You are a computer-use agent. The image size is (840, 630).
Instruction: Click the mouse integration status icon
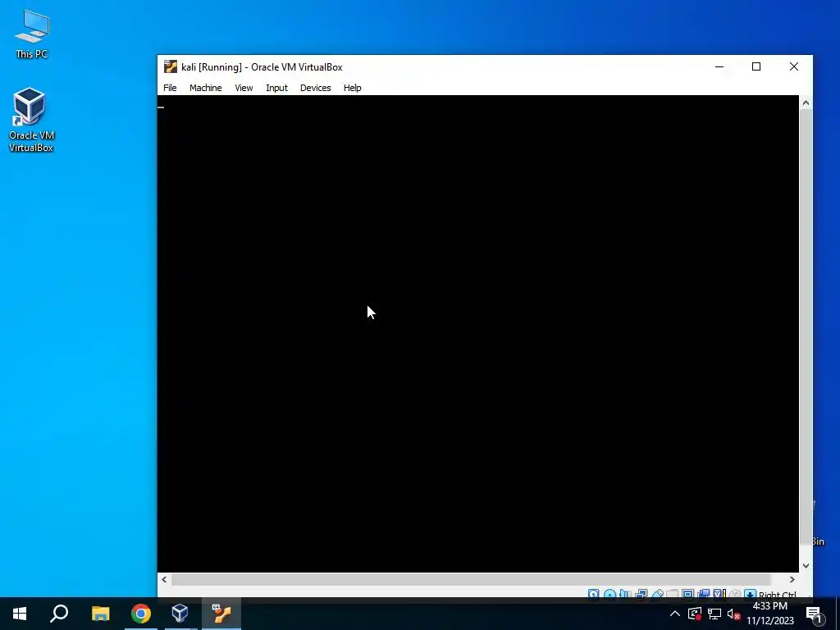coord(735,594)
